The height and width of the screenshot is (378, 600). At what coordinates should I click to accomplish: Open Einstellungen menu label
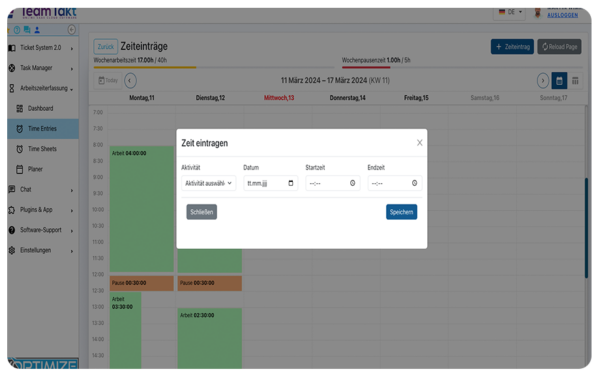tap(36, 250)
